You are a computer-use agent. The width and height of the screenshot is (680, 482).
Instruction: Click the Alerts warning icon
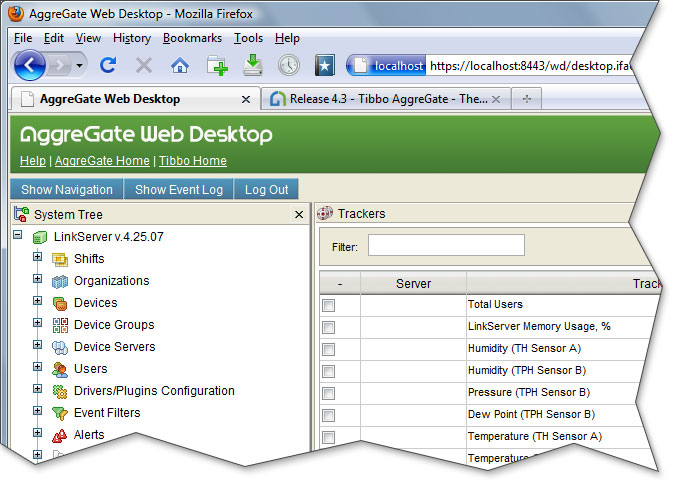pyautogui.click(x=60, y=436)
